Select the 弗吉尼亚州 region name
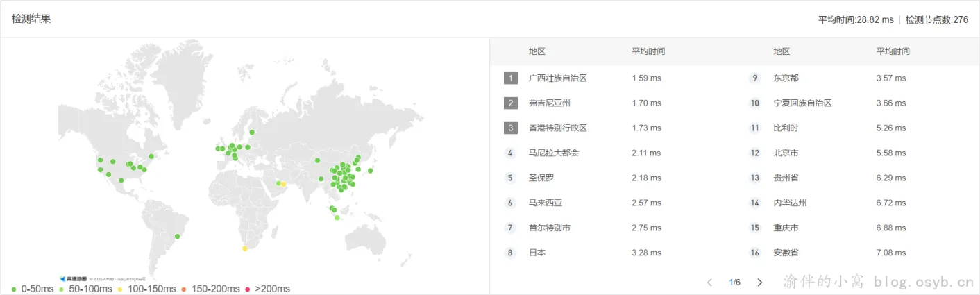Image resolution: width=980 pixels, height=295 pixels. [x=550, y=103]
